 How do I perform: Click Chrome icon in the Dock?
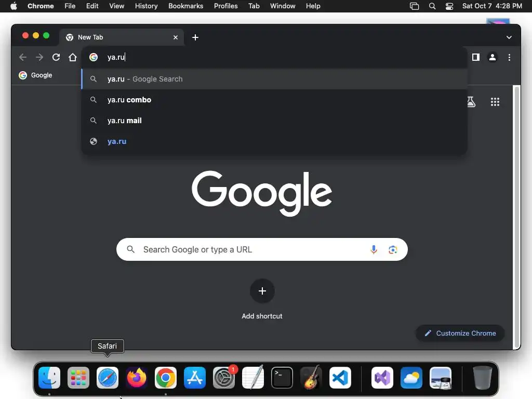[166, 378]
